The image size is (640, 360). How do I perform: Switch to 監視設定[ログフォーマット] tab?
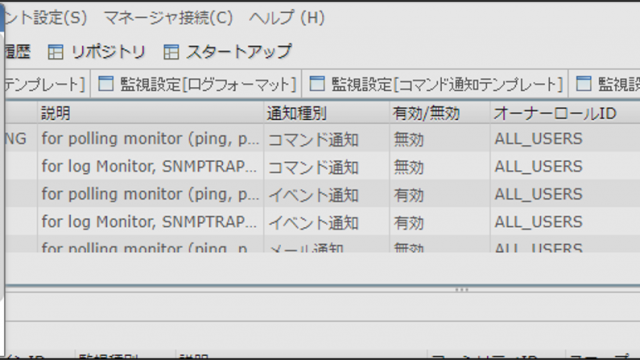[x=197, y=84]
